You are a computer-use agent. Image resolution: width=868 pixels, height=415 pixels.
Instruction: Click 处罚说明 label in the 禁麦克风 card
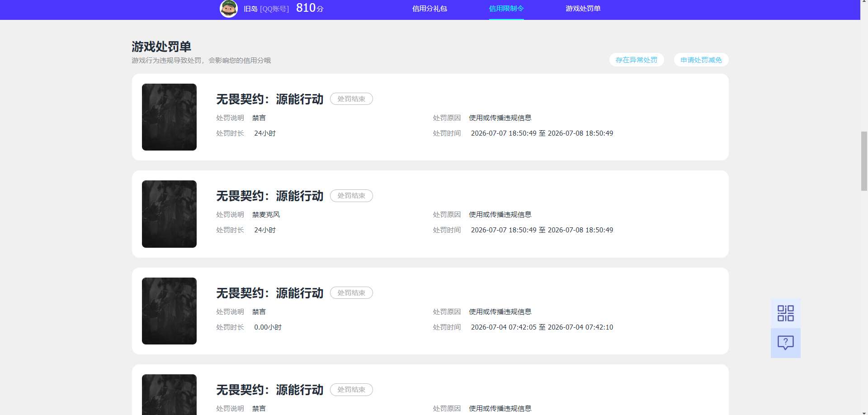[x=230, y=215]
